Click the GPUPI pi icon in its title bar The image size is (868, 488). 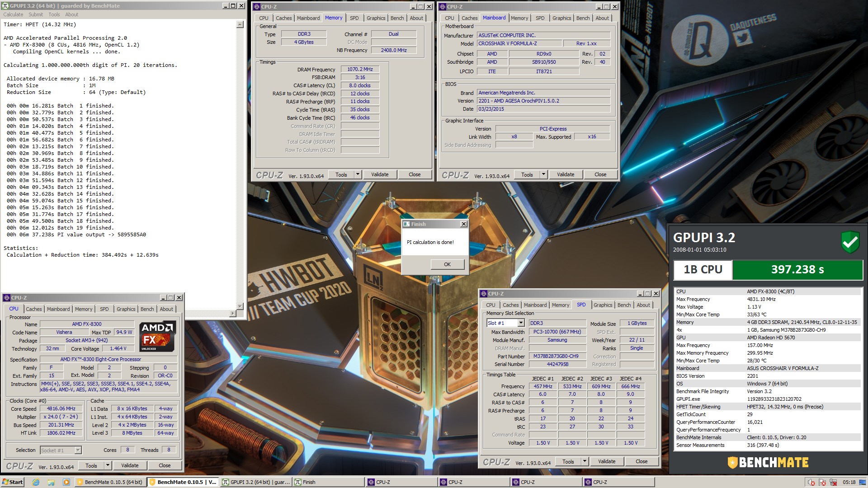tap(5, 6)
